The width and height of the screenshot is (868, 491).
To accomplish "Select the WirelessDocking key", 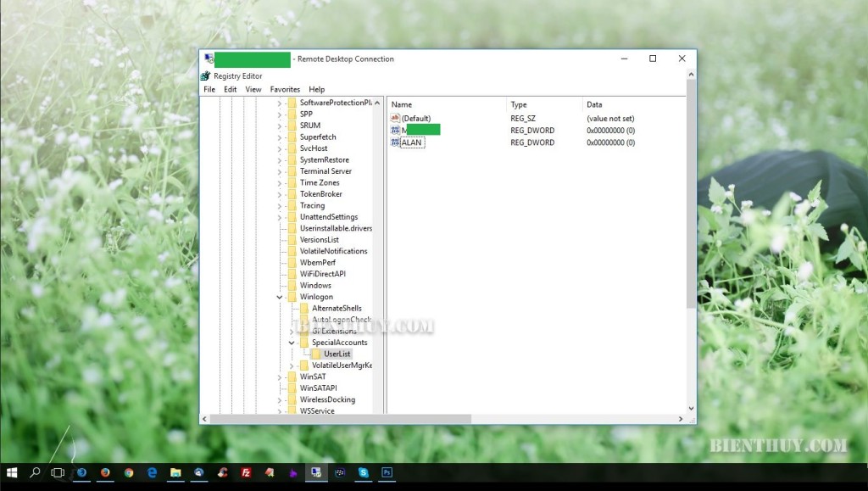I will tap(327, 399).
